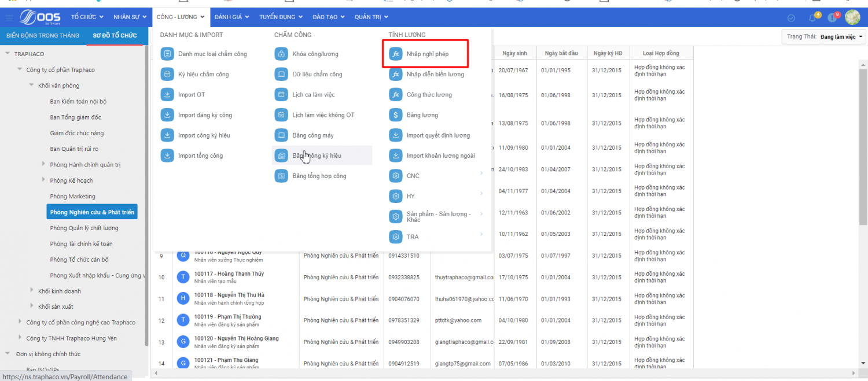Open the ĐÀO TẠO menu

coord(328,17)
